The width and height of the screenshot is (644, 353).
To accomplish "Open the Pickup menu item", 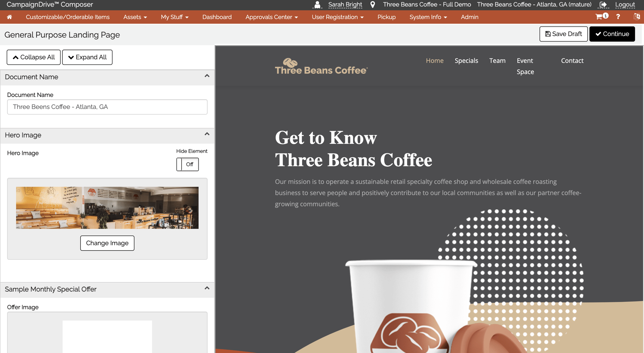I will click(386, 17).
